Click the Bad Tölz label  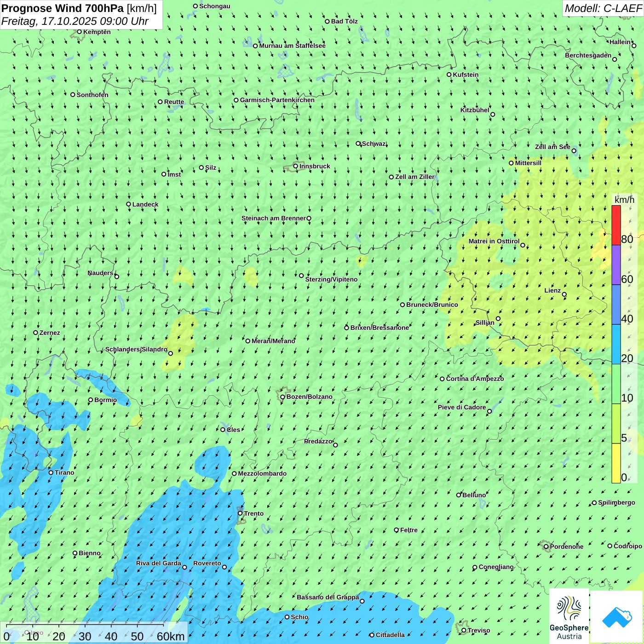345,21
